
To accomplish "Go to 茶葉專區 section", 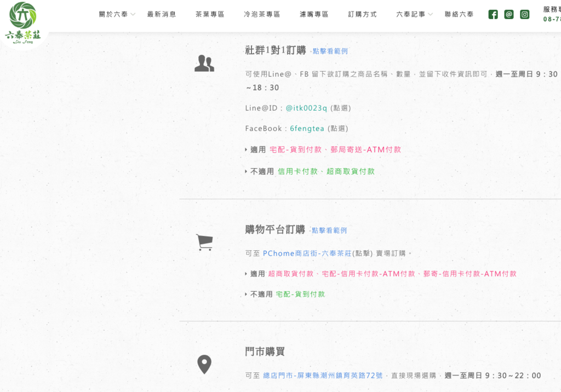I will pyautogui.click(x=210, y=14).
